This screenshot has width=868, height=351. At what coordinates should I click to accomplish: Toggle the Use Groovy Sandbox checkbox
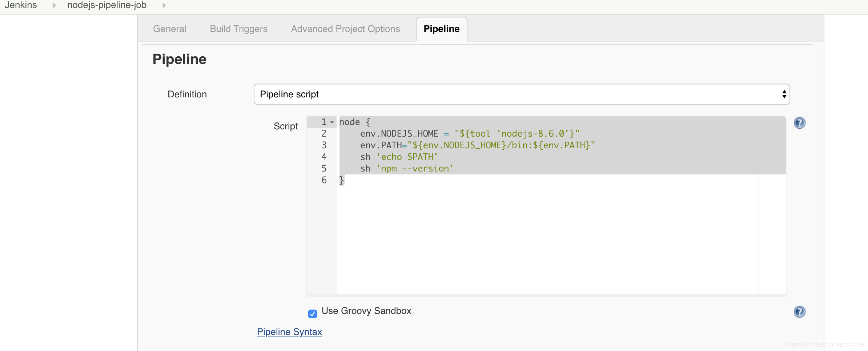pos(313,314)
